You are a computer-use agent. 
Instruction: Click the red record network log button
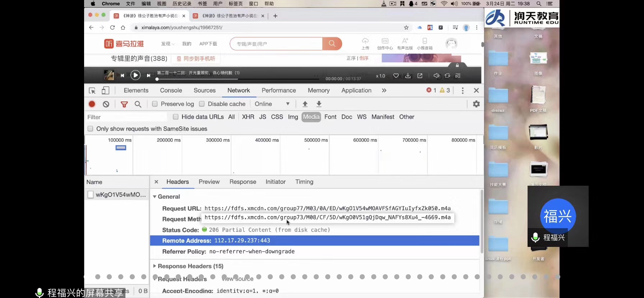pos(92,104)
